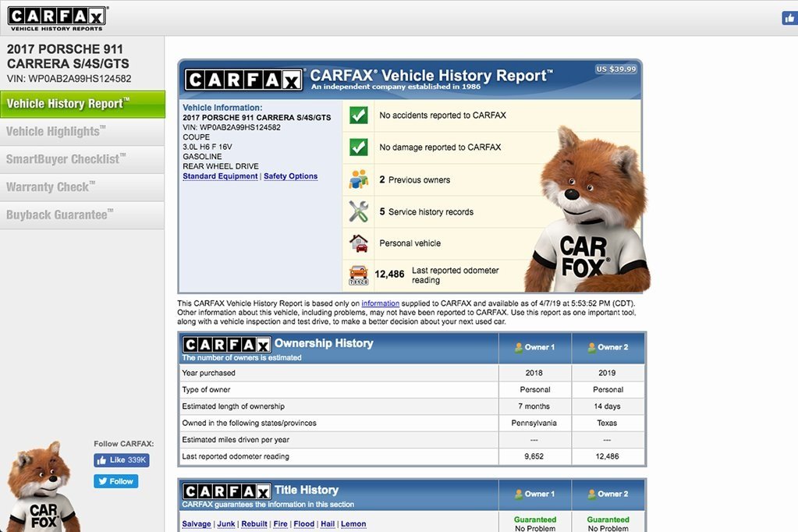
Task: Click the wrench icon beside Service history records
Action: (x=359, y=211)
